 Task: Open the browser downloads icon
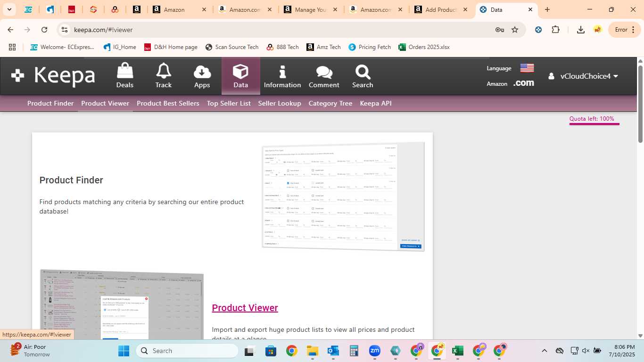581,30
